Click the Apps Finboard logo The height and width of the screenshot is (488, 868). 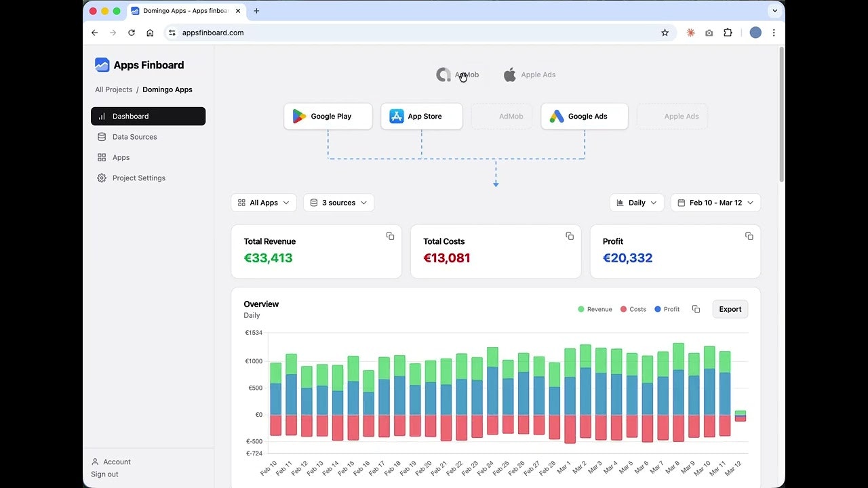(140, 65)
